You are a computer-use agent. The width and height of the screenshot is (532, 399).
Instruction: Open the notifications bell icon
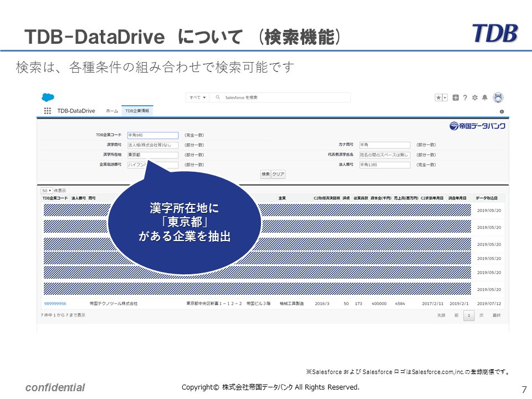(x=485, y=98)
